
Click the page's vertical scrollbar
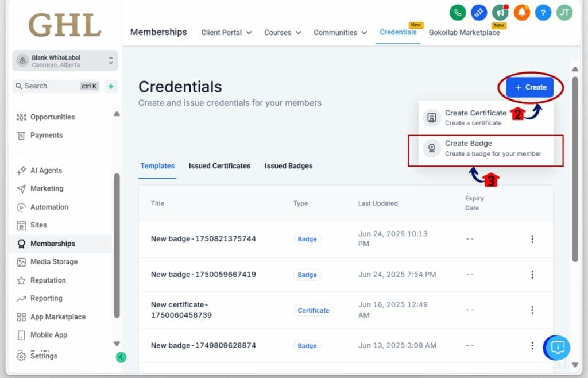pyautogui.click(x=575, y=169)
